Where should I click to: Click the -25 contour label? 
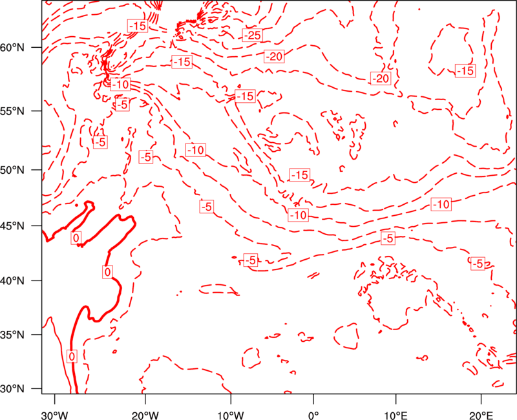tap(253, 35)
